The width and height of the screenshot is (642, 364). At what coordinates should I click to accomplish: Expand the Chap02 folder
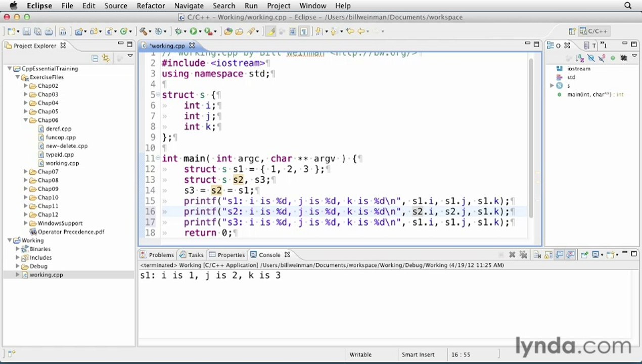tap(26, 86)
